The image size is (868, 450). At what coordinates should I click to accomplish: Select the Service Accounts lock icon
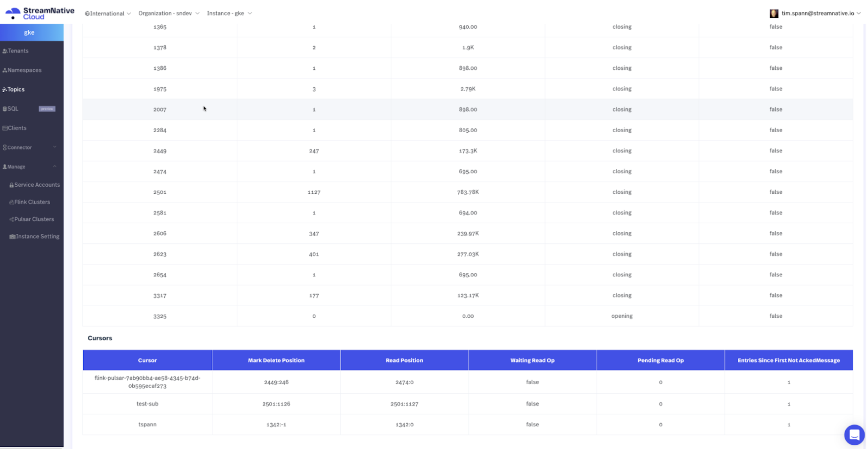(12, 184)
